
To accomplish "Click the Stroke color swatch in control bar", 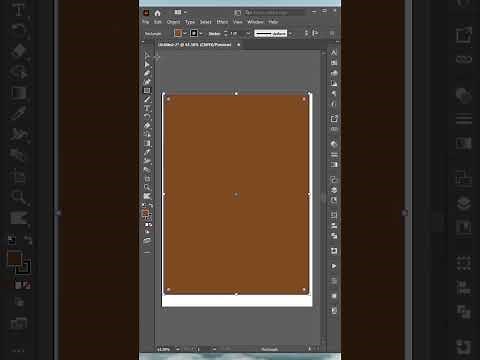I will tap(194, 33).
